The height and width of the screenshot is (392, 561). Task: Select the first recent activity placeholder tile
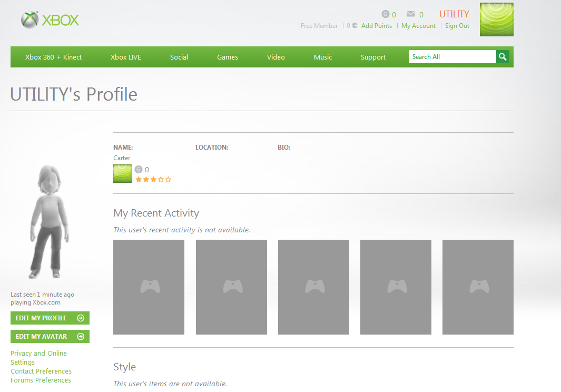(x=149, y=287)
